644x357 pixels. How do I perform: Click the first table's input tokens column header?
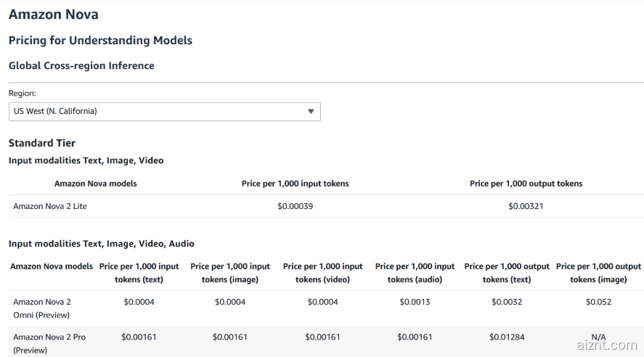[x=295, y=184]
